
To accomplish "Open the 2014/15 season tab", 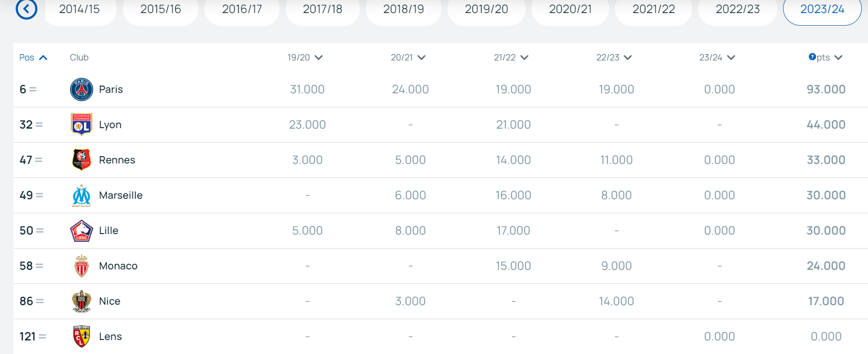I will pyautogui.click(x=79, y=9).
